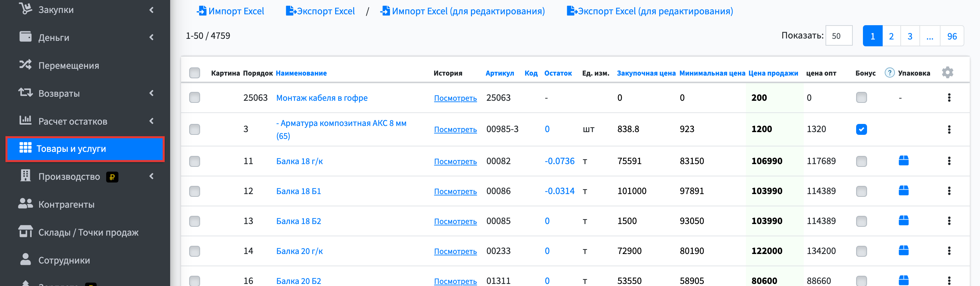Expand the Расчет остатков submenu arrow
980x286 pixels.
(x=151, y=121)
